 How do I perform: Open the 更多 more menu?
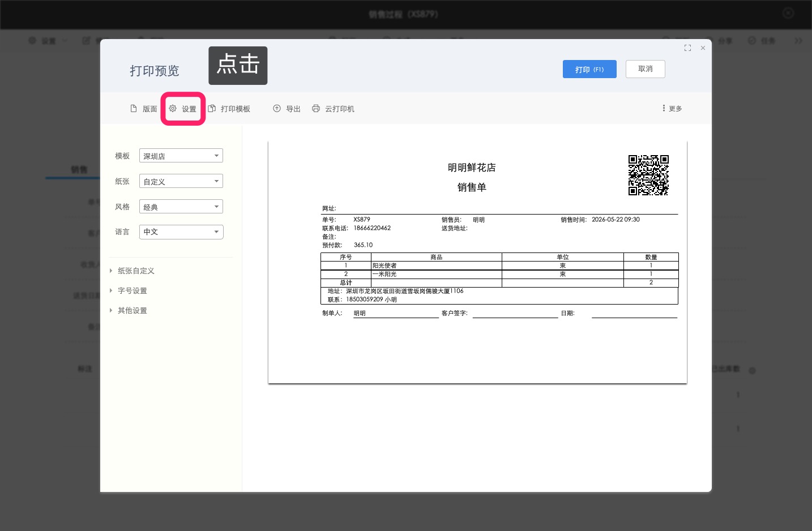[672, 108]
